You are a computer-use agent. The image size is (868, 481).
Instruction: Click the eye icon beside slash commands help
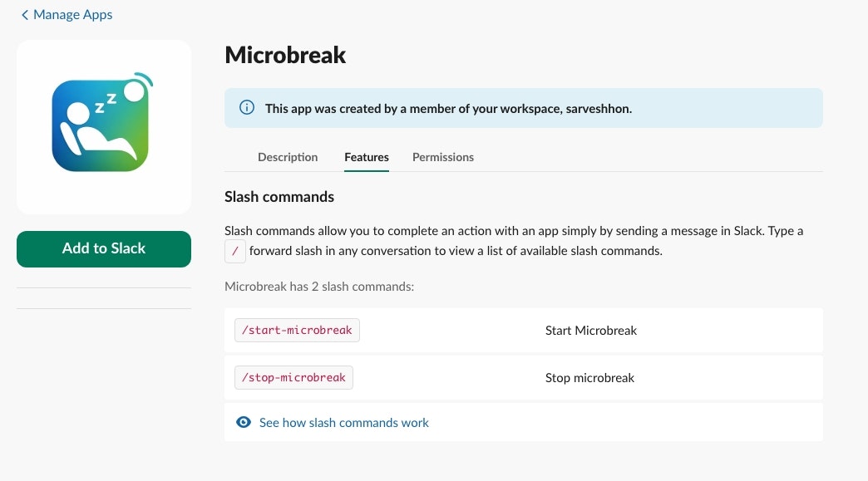(x=243, y=421)
